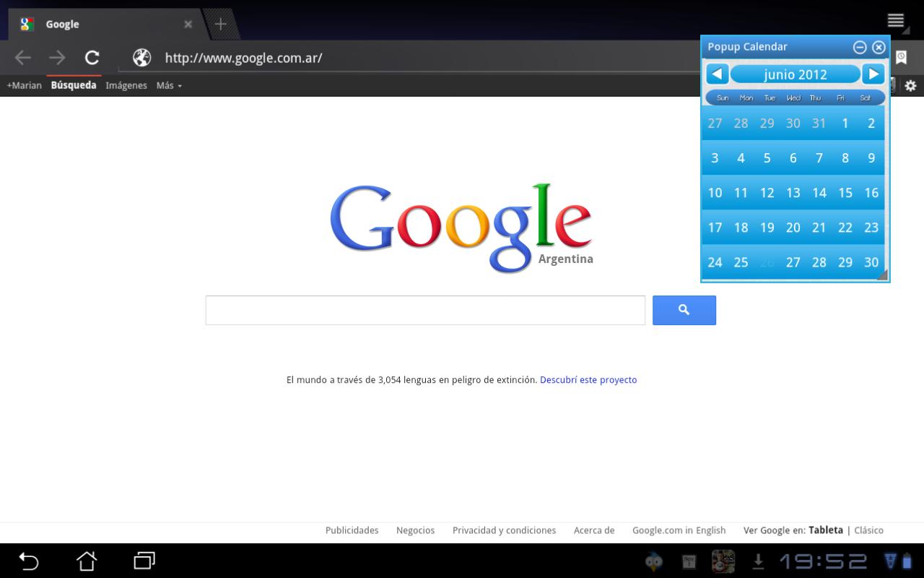Click the blue search magnifier button
This screenshot has height=578, width=924.
point(684,310)
